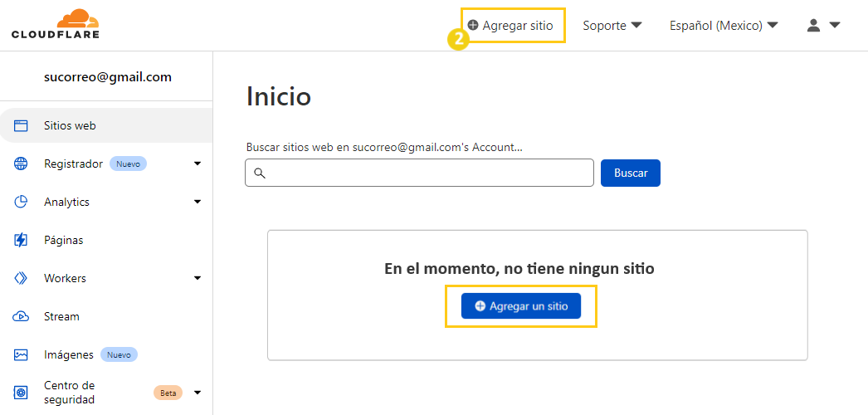Click the Workers diamond icon

[x=21, y=278]
